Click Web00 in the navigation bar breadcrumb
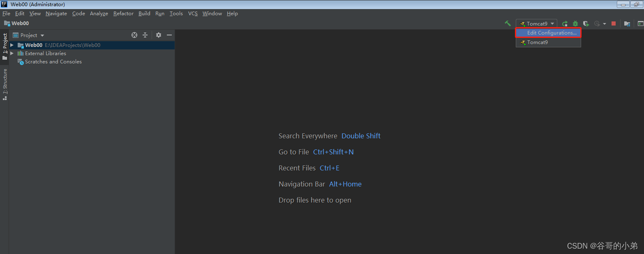The image size is (644, 254). (16, 23)
